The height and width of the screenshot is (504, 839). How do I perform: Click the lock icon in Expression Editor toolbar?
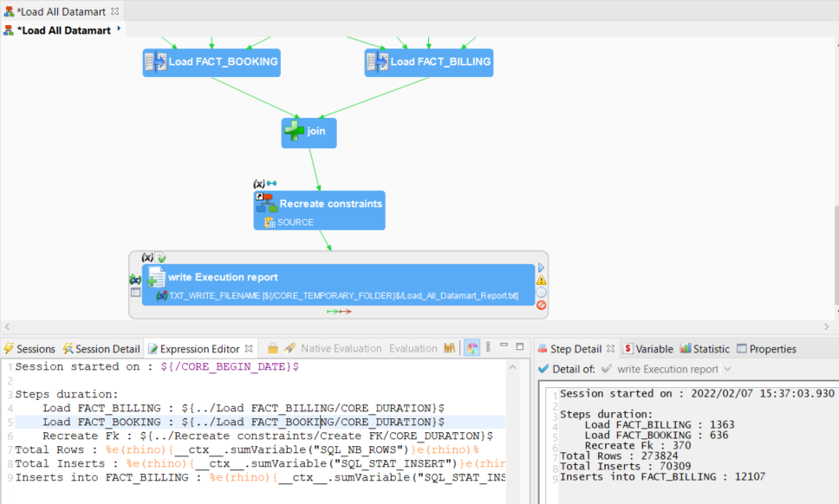[273, 348]
